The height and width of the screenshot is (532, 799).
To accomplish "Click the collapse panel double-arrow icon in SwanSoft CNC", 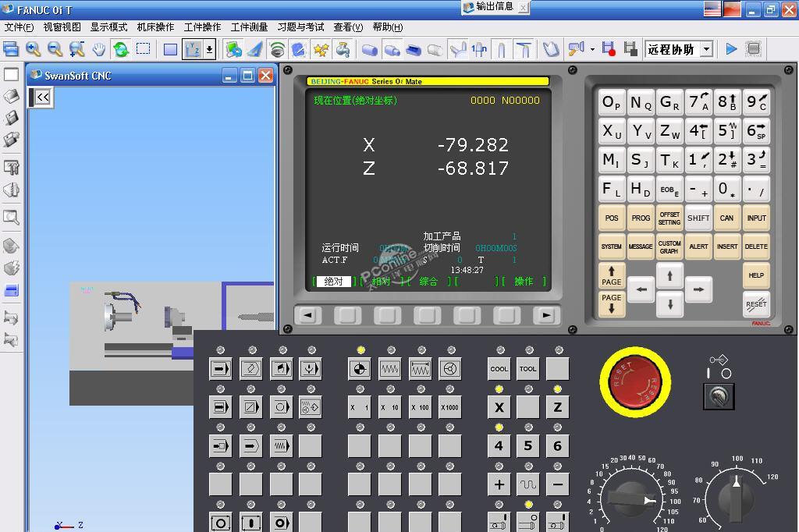I will (43, 97).
